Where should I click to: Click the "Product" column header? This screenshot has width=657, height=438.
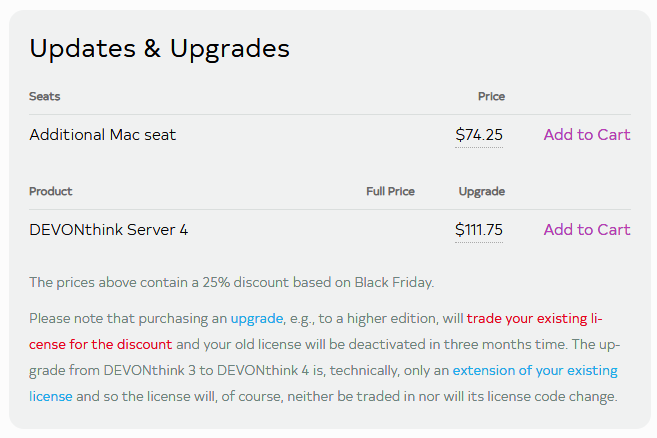[51, 191]
